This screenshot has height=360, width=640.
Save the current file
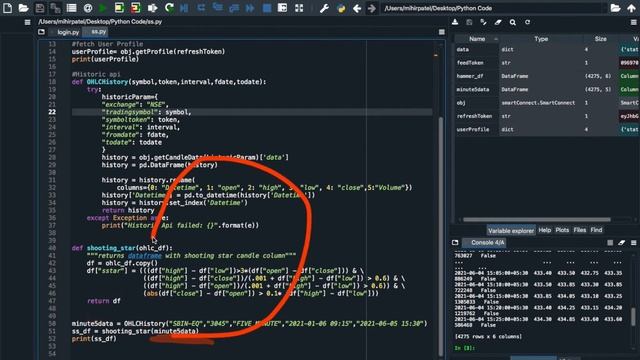coord(40,8)
